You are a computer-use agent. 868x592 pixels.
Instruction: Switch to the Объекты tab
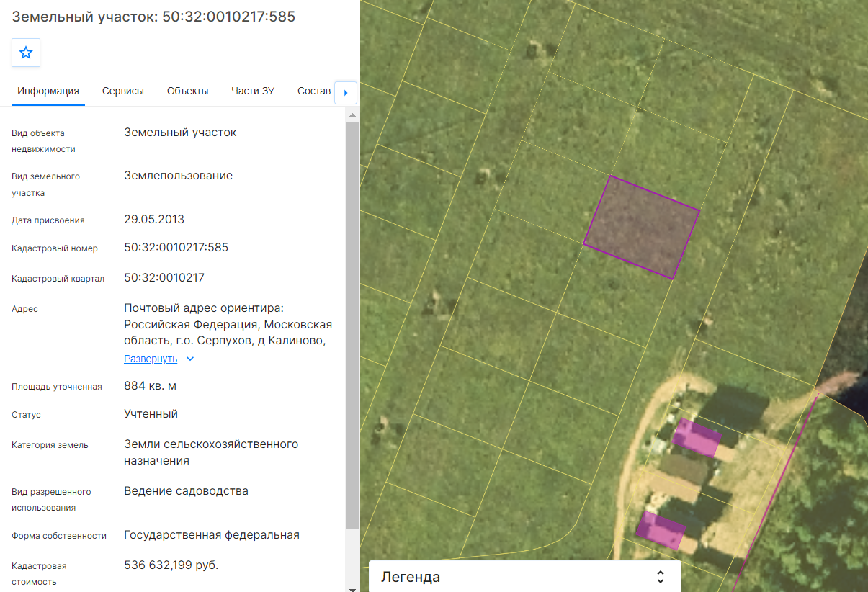188,91
